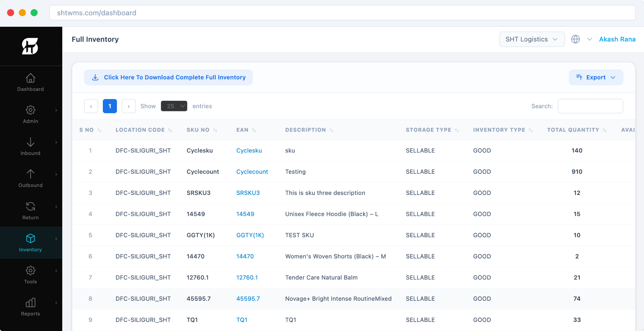This screenshot has height=331, width=644.
Task: Go to next page arrow
Action: click(128, 106)
